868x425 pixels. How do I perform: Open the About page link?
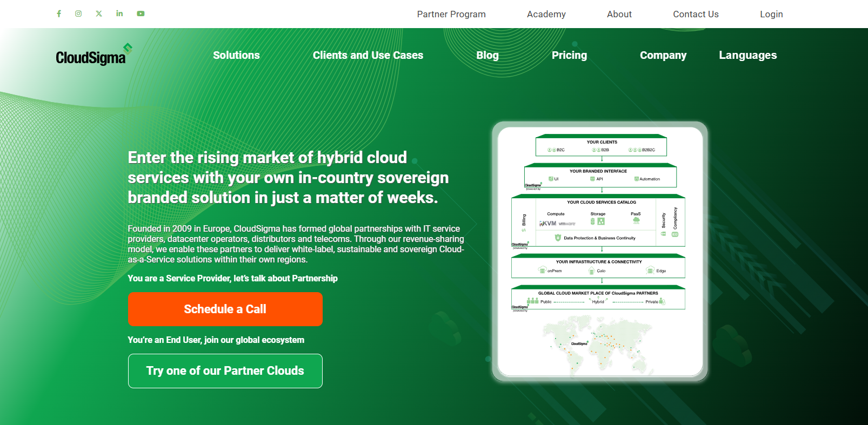pos(619,14)
